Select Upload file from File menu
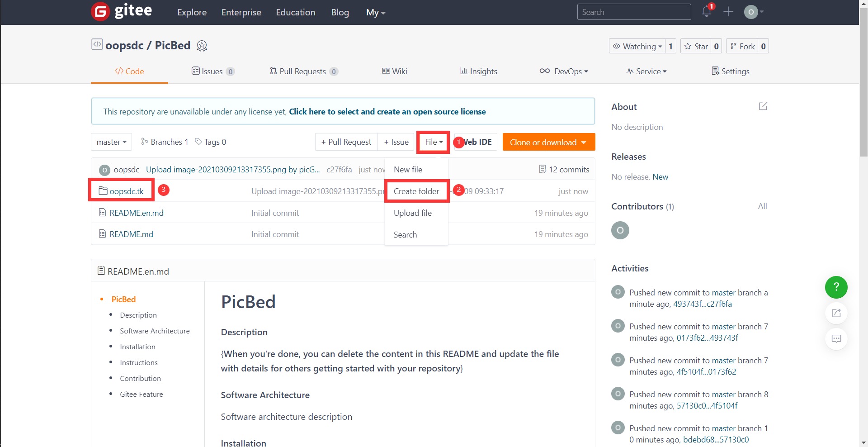This screenshot has height=447, width=868. click(x=416, y=213)
